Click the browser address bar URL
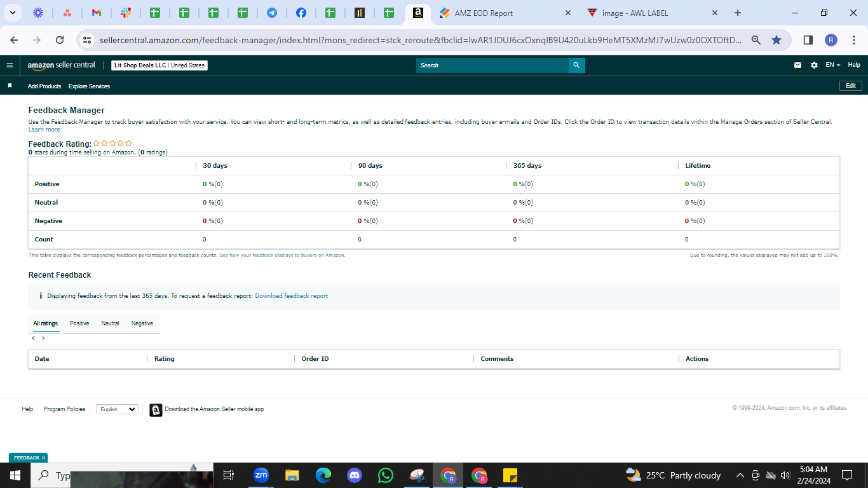Viewport: 868px width, 488px height. pyautogui.click(x=419, y=40)
